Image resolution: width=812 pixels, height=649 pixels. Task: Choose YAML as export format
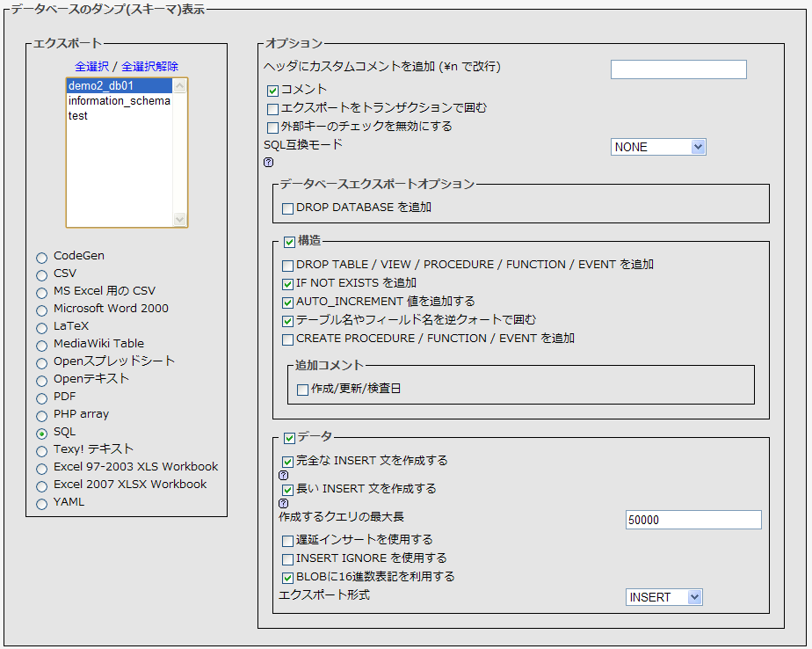click(41, 503)
